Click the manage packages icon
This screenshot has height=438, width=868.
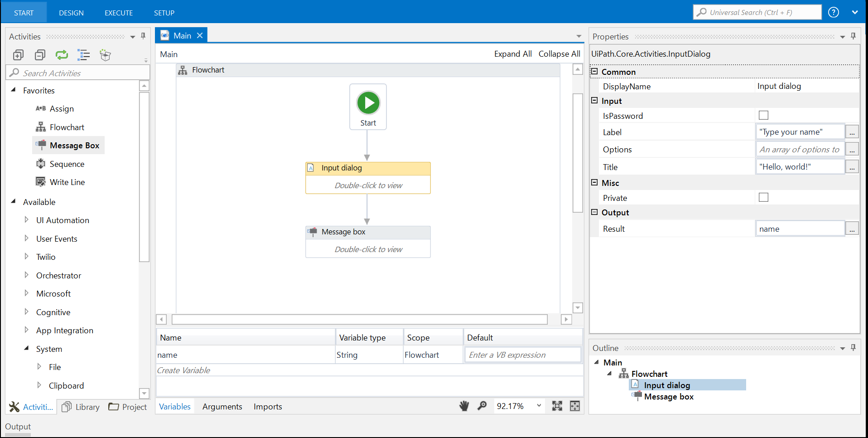pyautogui.click(x=105, y=55)
